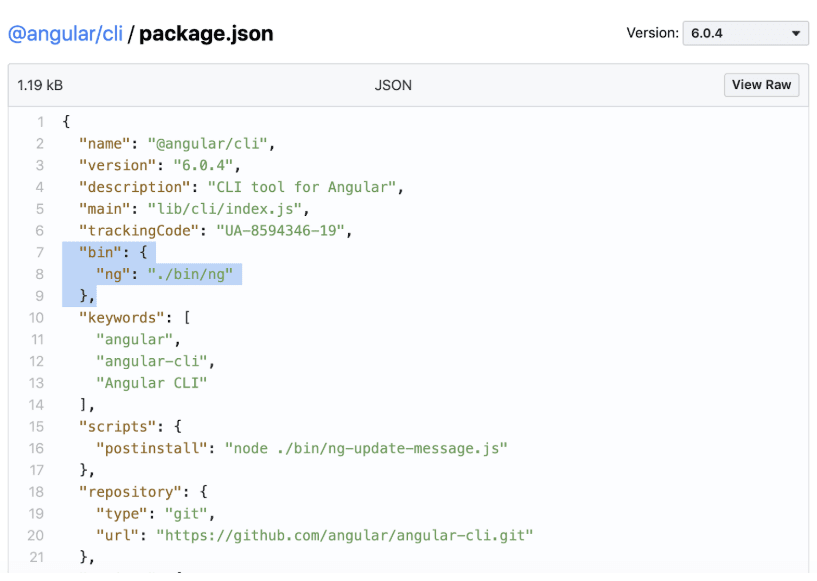Click the "name" key on line 2
Screen dimensions: 817x581
[x=104, y=144]
